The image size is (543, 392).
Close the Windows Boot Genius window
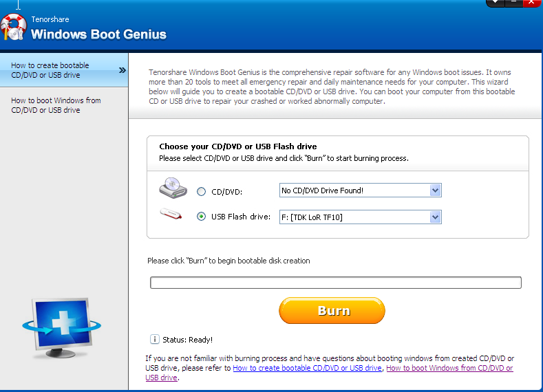532,3
